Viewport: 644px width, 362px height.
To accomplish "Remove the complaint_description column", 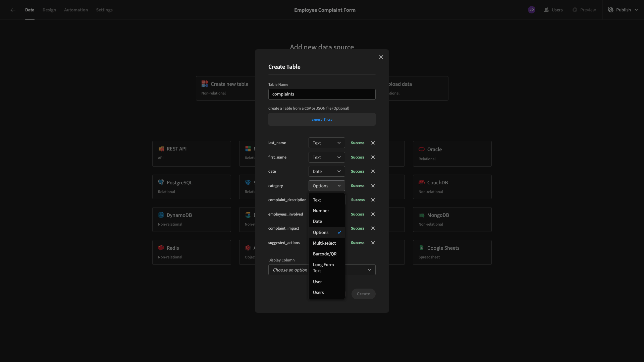I will coord(373,200).
